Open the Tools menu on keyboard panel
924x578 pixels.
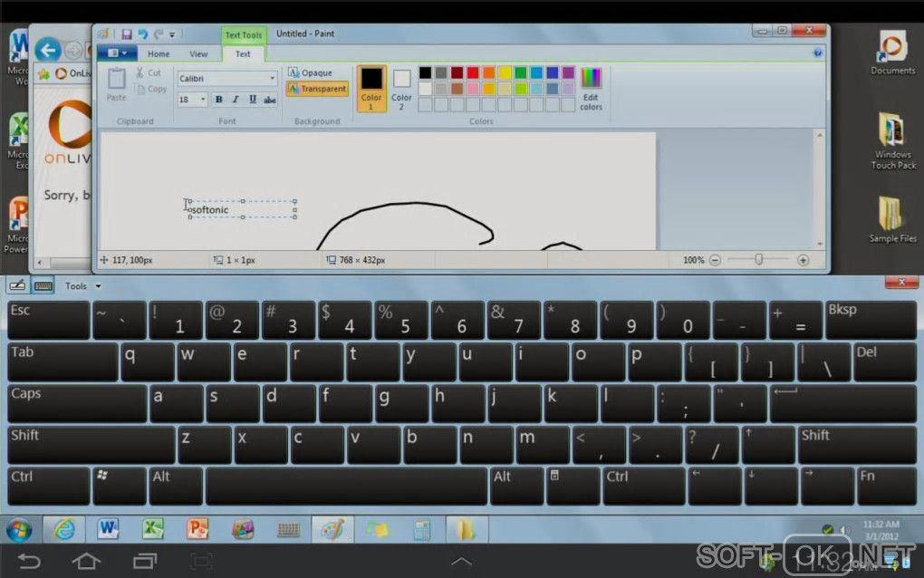pos(82,285)
